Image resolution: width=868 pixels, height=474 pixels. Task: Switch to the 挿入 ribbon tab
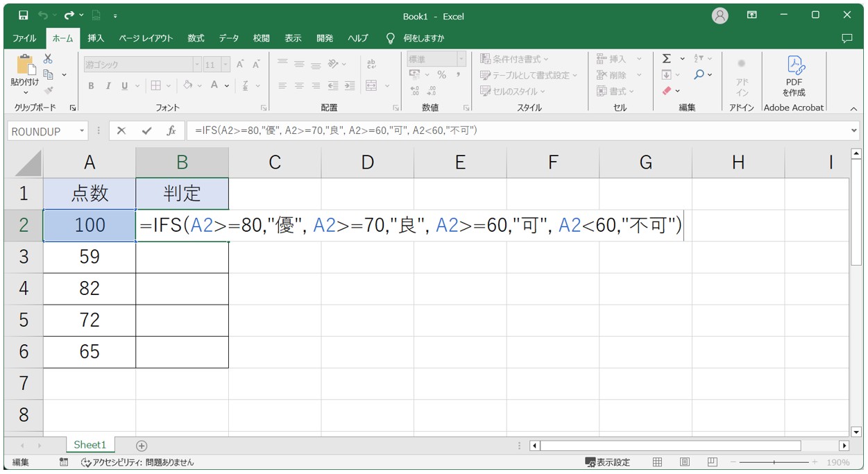point(96,38)
